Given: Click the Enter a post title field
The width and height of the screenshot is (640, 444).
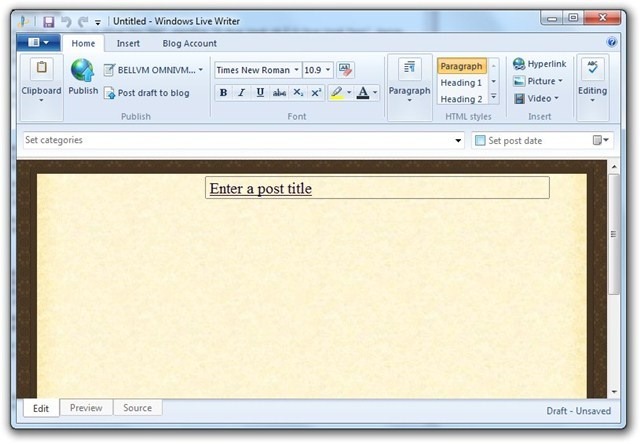Looking at the screenshot, I should (x=377, y=188).
